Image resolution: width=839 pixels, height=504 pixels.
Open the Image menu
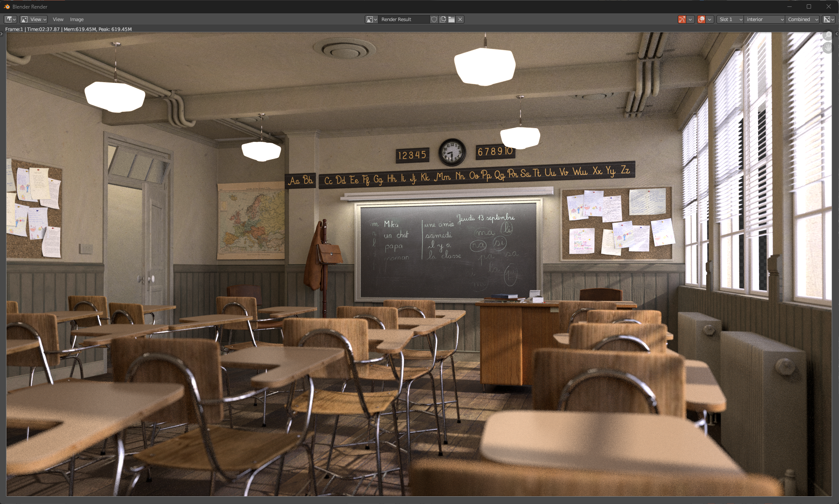(x=77, y=19)
